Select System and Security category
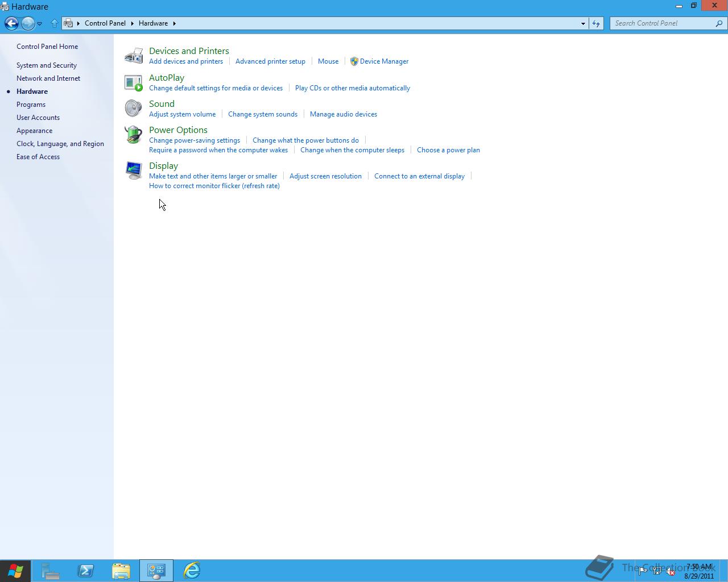This screenshot has width=728, height=582. point(47,65)
